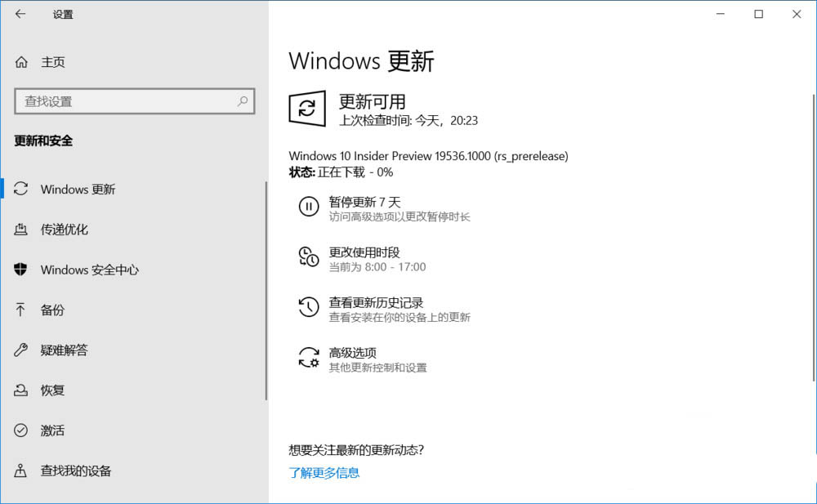Click the upward arrow icon for 备份
Screen dimensions: 817x504
tap(20, 310)
